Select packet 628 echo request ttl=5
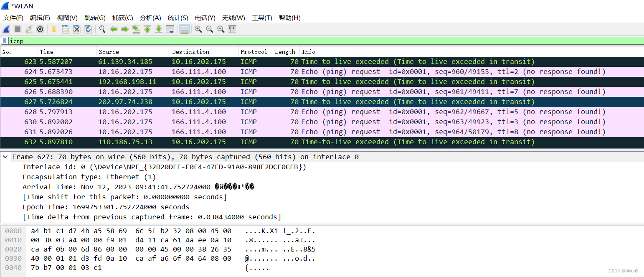The image size is (644, 277). [x=322, y=112]
